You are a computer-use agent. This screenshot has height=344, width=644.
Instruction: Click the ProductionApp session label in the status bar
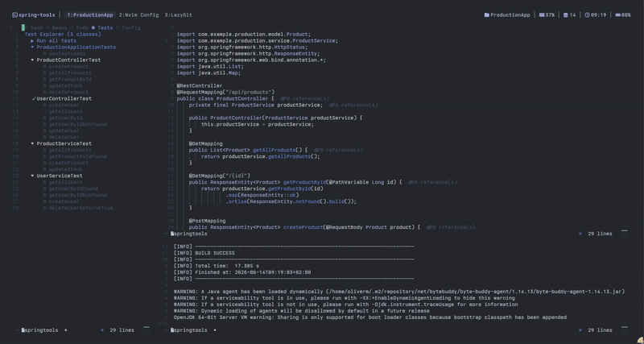point(510,15)
